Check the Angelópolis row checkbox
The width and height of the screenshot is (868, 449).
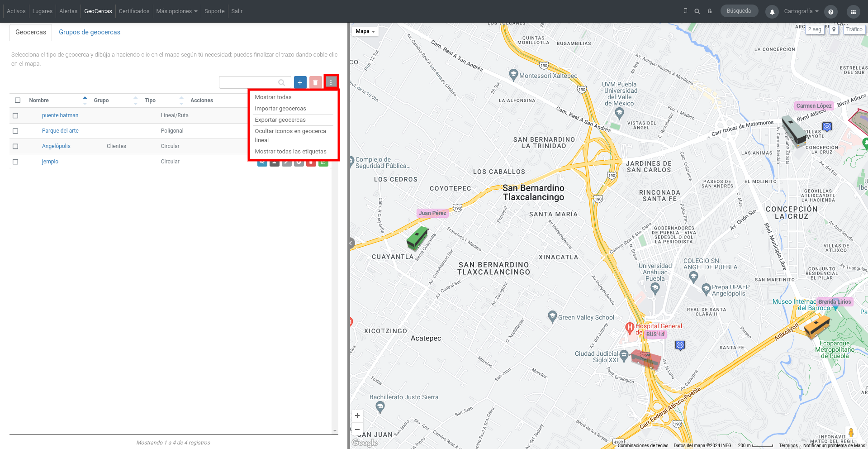pos(15,146)
